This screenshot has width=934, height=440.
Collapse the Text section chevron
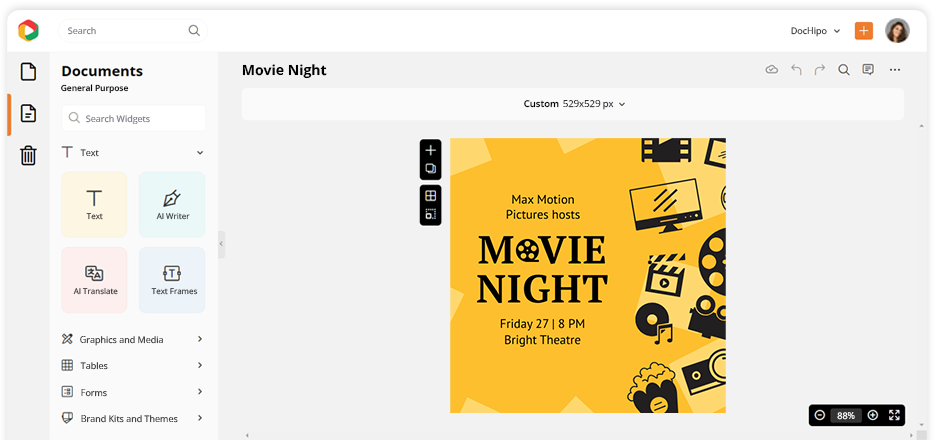[200, 153]
